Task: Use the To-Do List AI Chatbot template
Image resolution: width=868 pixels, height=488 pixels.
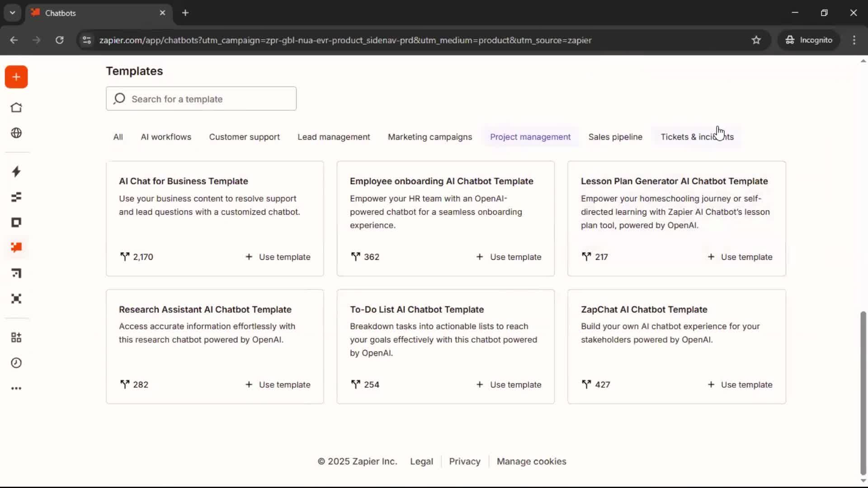Action: point(509,385)
